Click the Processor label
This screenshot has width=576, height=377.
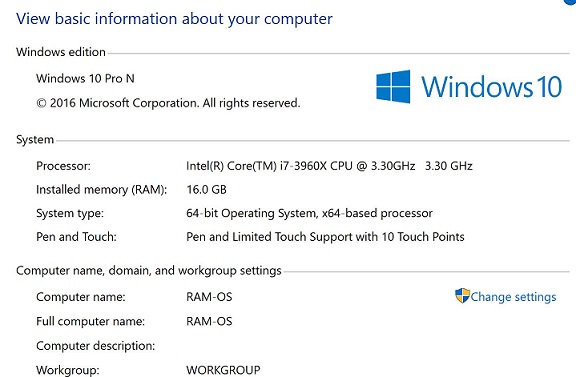pyautogui.click(x=63, y=166)
